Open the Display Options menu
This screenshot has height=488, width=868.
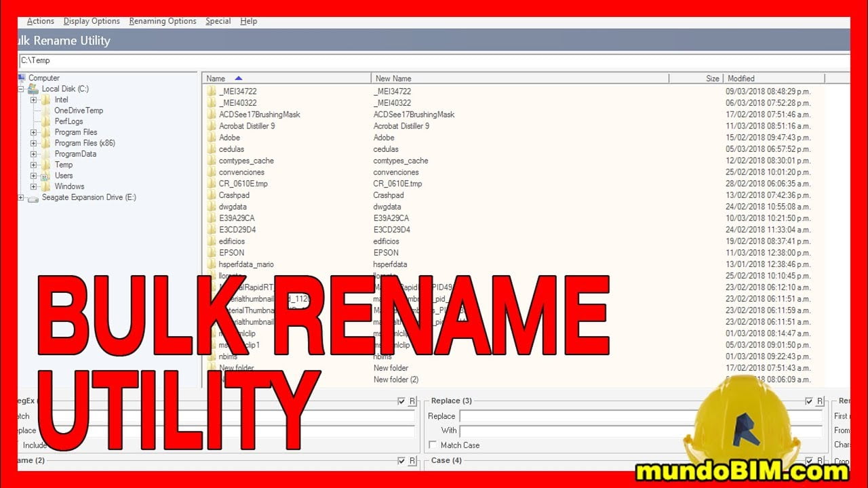[x=92, y=21]
